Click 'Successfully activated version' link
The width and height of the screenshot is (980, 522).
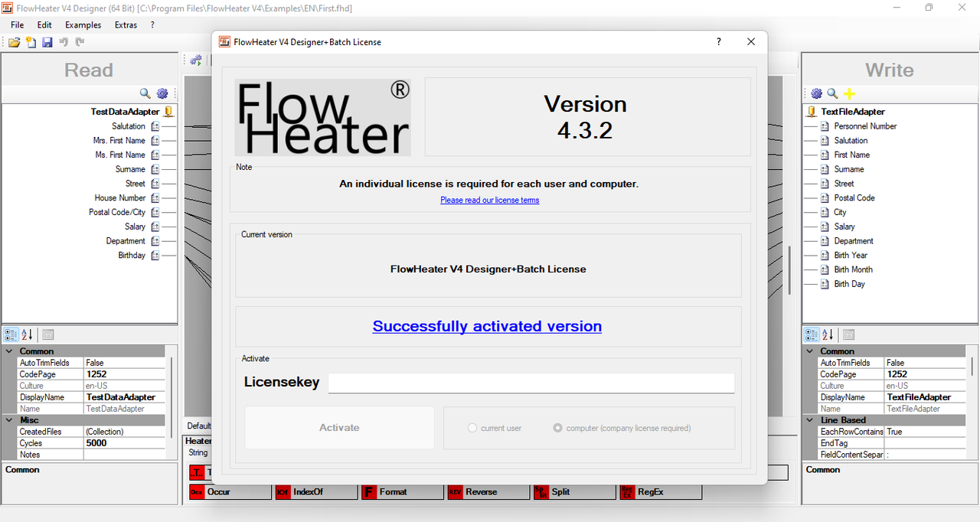[487, 326]
